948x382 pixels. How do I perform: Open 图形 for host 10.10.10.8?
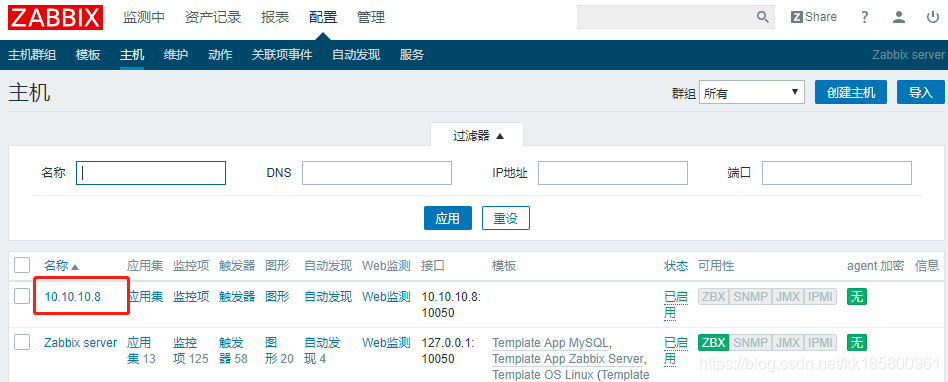click(277, 297)
